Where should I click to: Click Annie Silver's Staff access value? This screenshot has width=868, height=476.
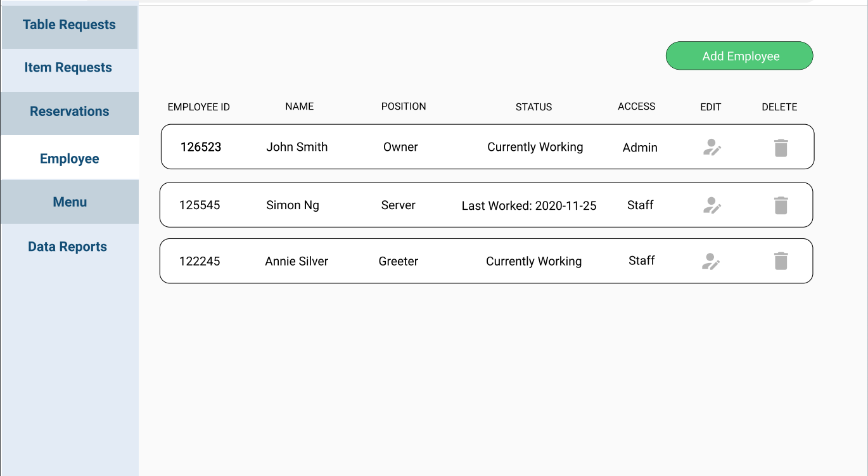(642, 261)
